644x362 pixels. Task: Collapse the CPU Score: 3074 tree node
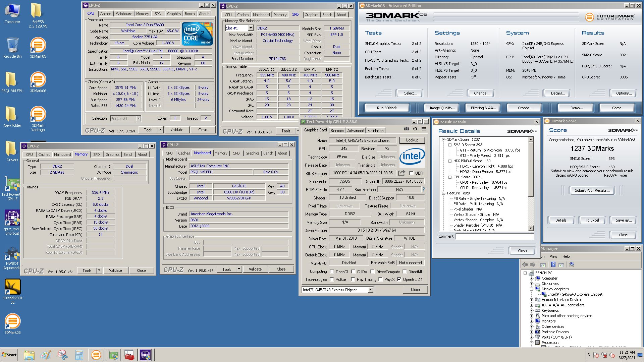point(450,177)
